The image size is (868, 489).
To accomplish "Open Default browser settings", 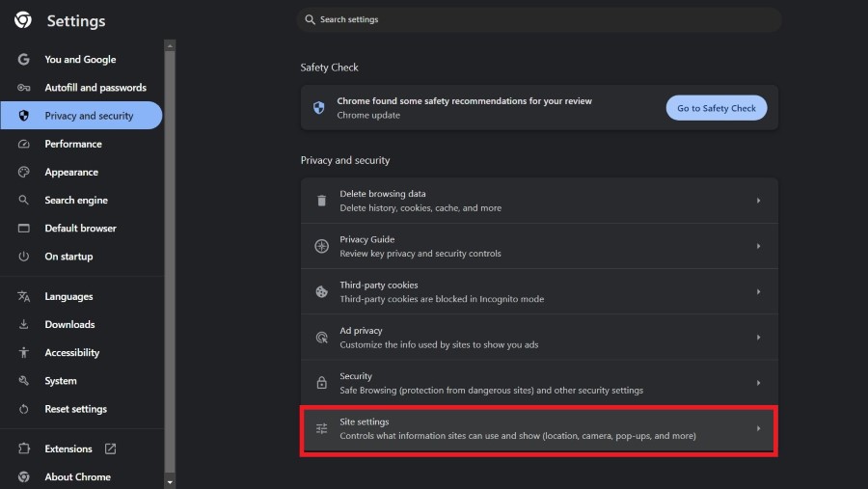I will pyautogui.click(x=81, y=229).
